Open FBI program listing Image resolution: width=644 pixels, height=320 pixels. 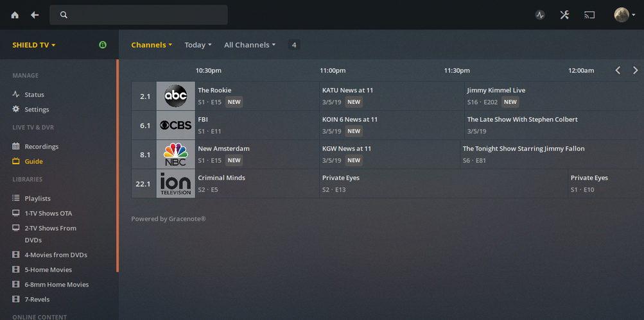[x=257, y=125]
